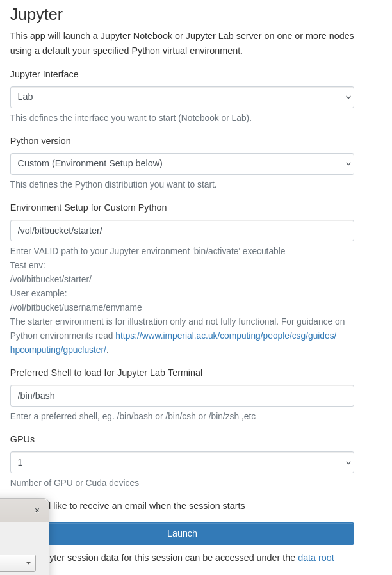Viewport: 392px width, 575px height.
Task: Open the Jupyter Interface dropdown showing Lab
Action: click(182, 97)
